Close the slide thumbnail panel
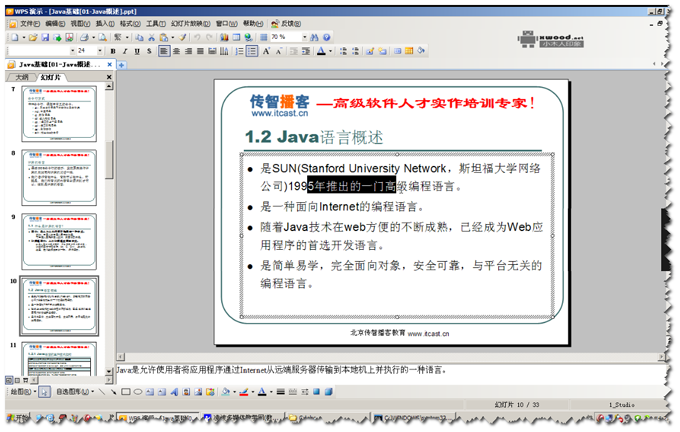Screen dimensions: 680x432 point(109,77)
